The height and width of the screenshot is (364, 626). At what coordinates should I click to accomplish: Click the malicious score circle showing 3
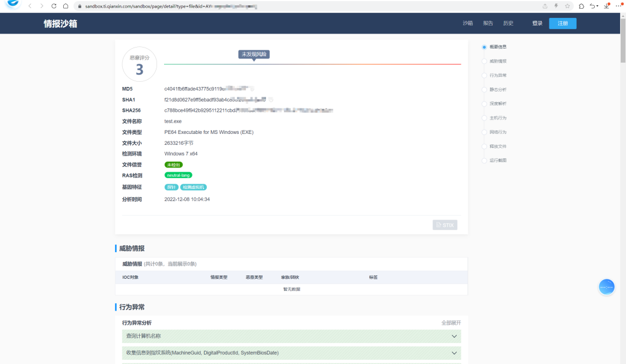pyautogui.click(x=139, y=64)
